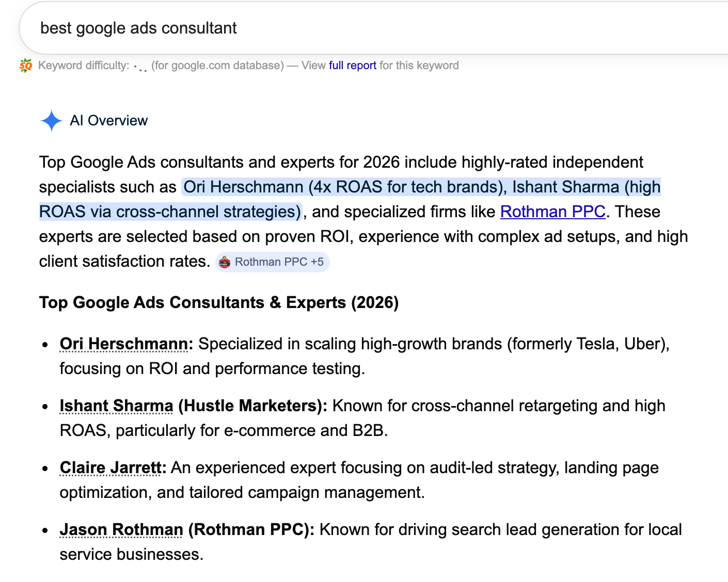The image size is (728, 582).
Task: Click the Jason Rothman bullet link
Action: [x=121, y=529]
